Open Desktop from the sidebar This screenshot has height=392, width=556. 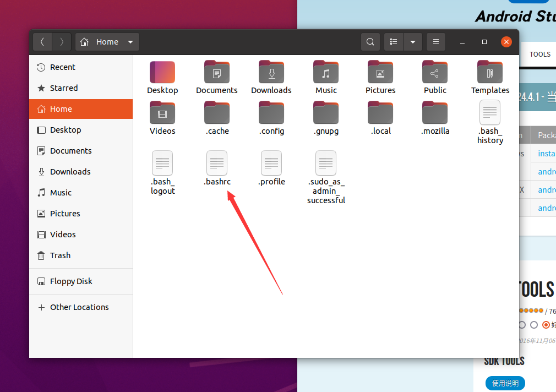click(x=81, y=130)
